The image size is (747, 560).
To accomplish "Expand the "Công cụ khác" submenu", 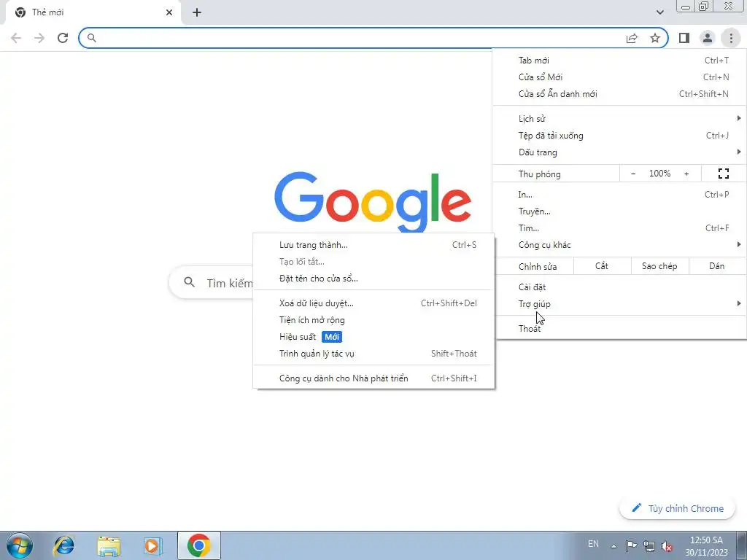I will (619, 245).
